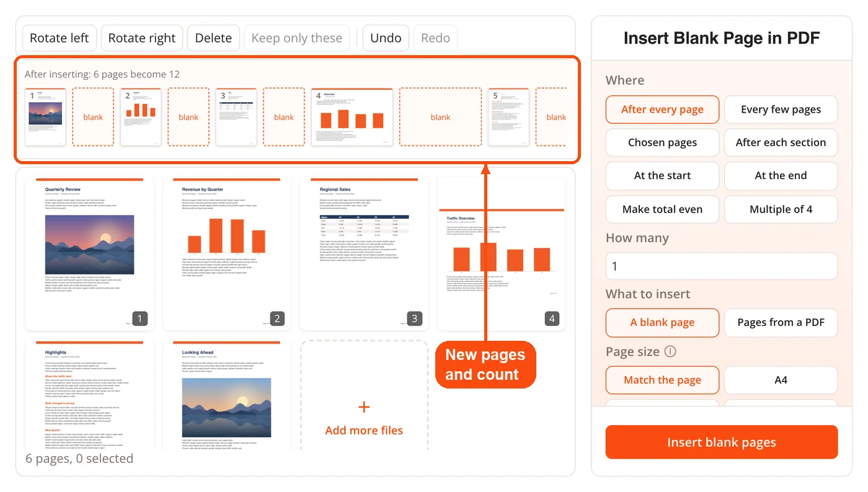Select the Looking Ahead page thumbnail

click(227, 395)
